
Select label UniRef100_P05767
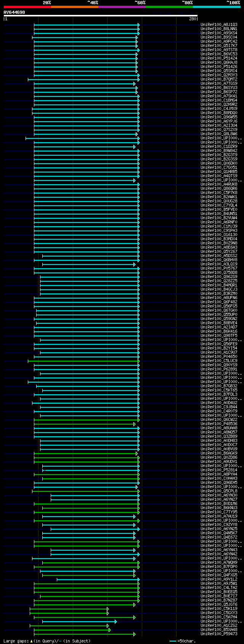[x=219, y=269]
